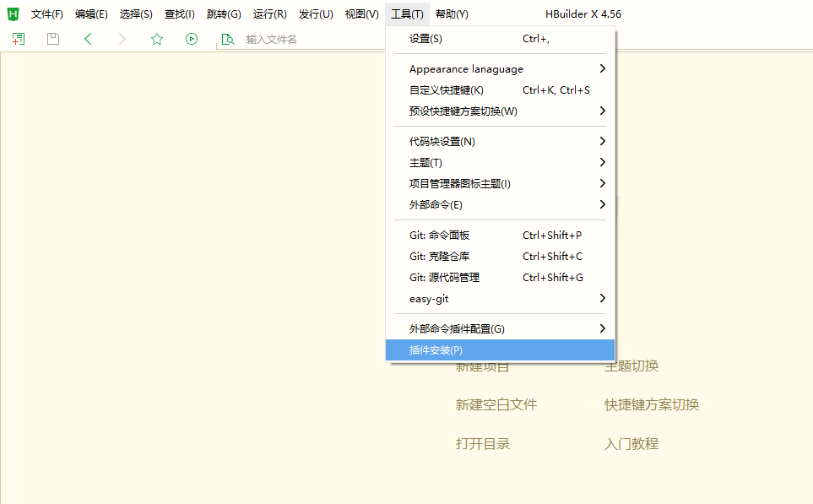Click the new file toolbar icon

pyautogui.click(x=19, y=39)
